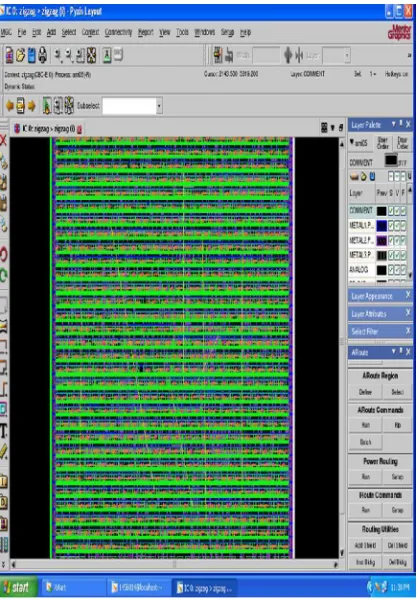Open the Subselect dropdown
Image resolution: width=420 pixels, height=600 pixels.
coord(159,106)
